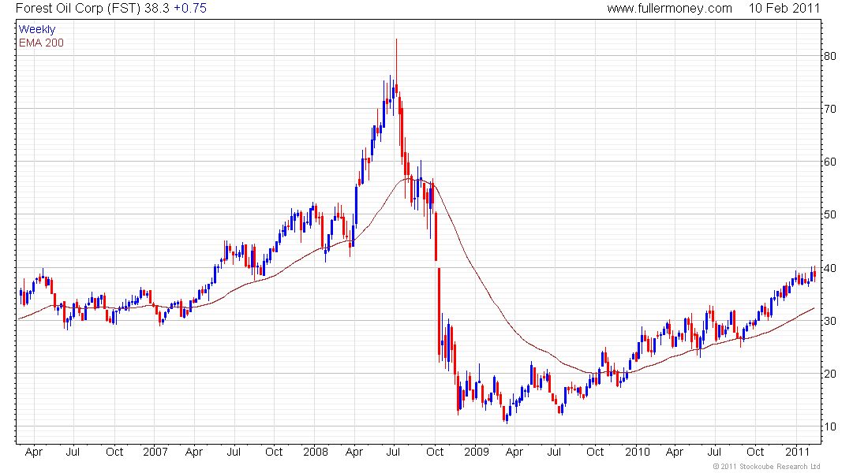Click the 2007 year label on time axis

tap(155, 452)
